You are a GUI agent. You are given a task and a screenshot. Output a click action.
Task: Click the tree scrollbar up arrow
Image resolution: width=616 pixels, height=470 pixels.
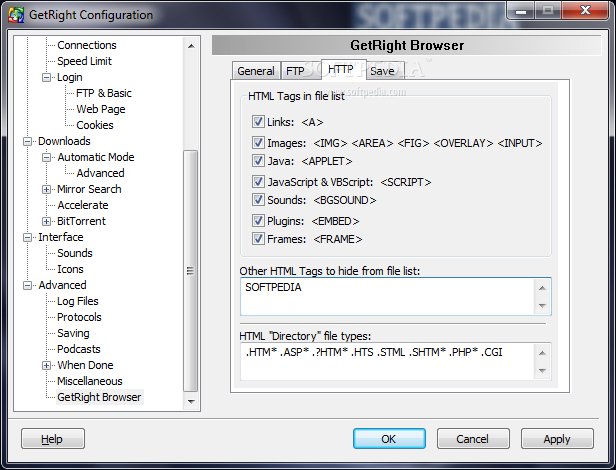[191, 46]
